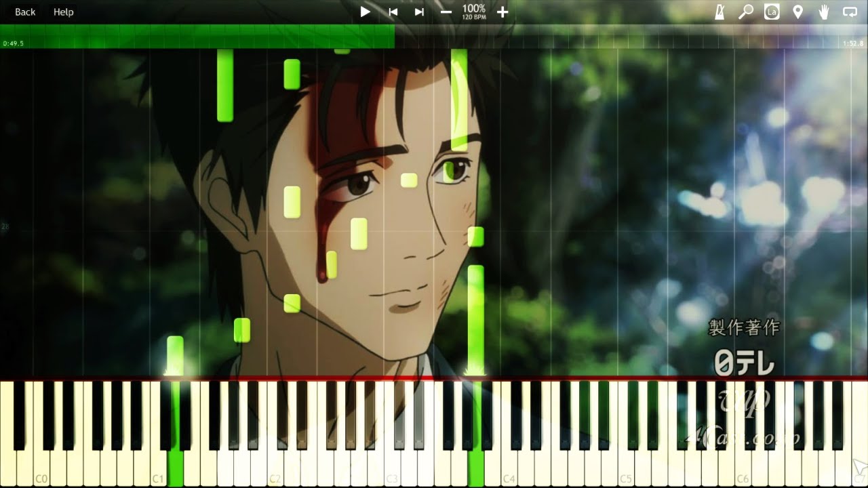Decrease tempo with the minus button

click(446, 12)
